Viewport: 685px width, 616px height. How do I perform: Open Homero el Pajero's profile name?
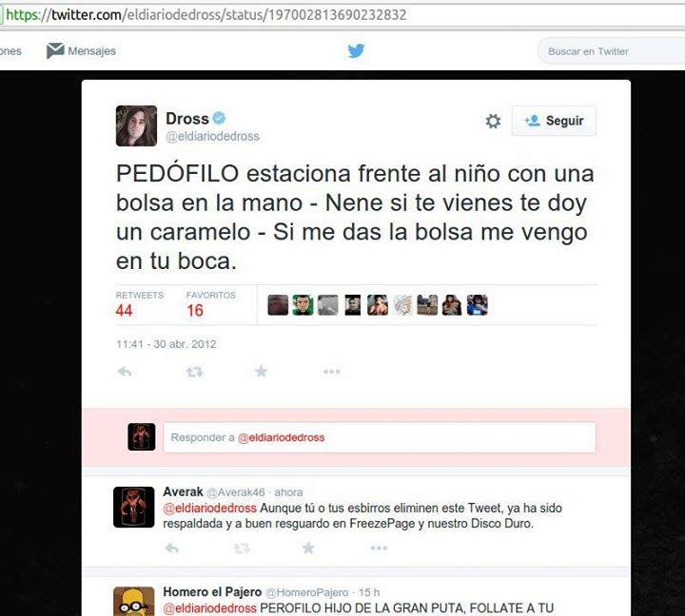pyautogui.click(x=212, y=592)
